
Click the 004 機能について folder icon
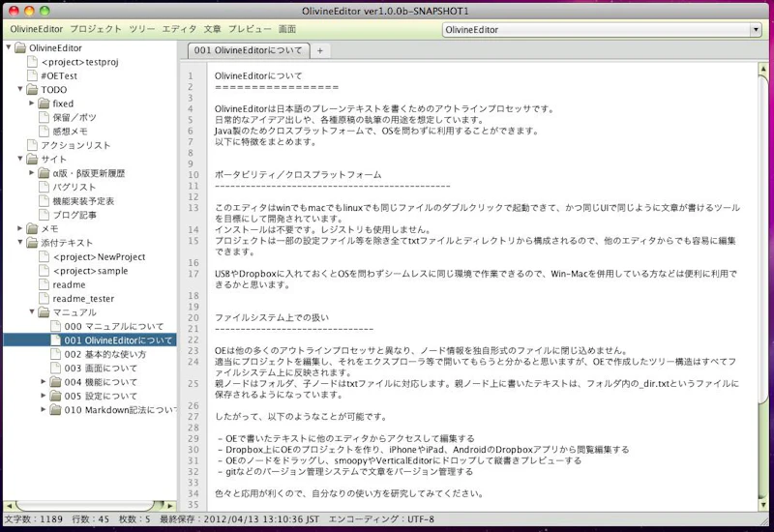click(56, 382)
